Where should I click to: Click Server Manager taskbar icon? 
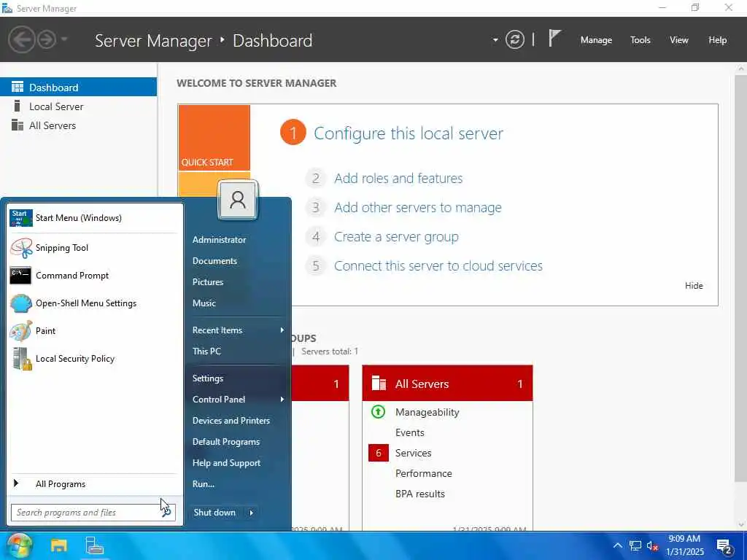pos(94,545)
